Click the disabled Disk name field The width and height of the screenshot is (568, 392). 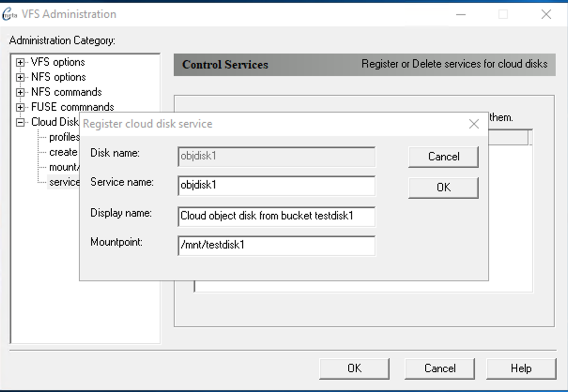coord(276,157)
